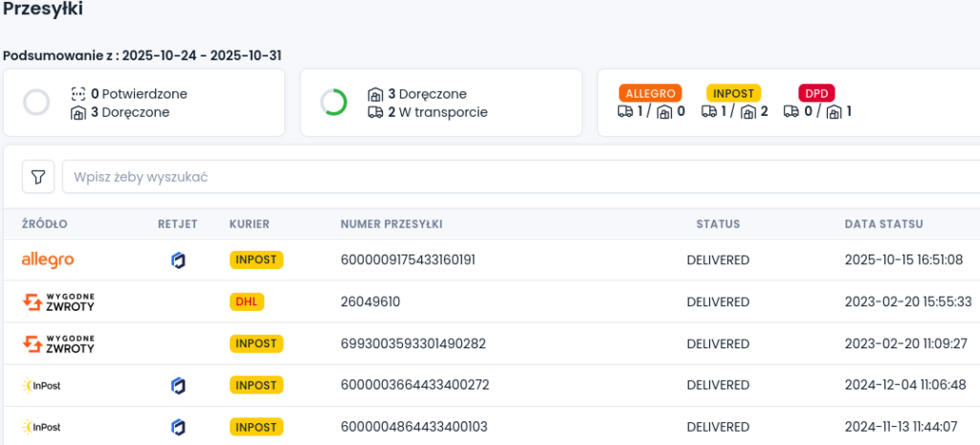Open the filter funnel icon

point(38,177)
